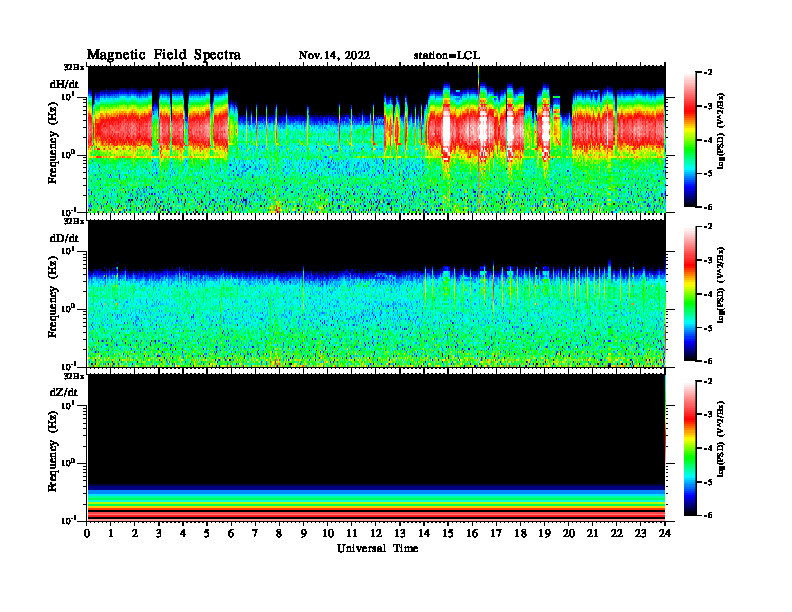The height and width of the screenshot is (612, 792).
Task: Click the "Log(PSD) (V^2/Hz)" label of the dH/dt color bar
Action: coord(721,131)
